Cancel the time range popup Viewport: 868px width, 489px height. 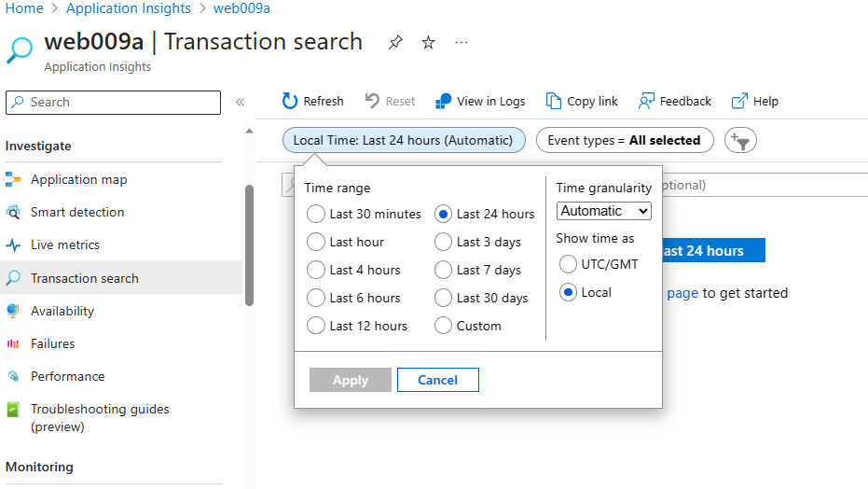point(438,380)
